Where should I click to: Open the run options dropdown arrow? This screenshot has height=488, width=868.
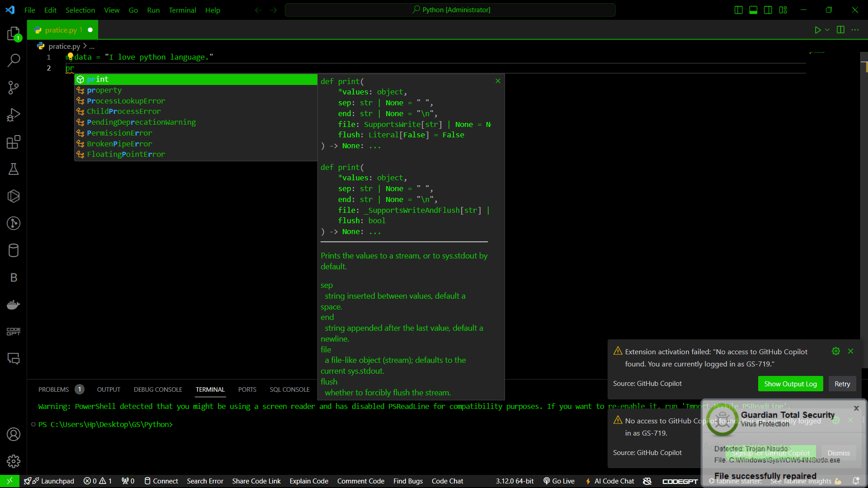coord(827,30)
